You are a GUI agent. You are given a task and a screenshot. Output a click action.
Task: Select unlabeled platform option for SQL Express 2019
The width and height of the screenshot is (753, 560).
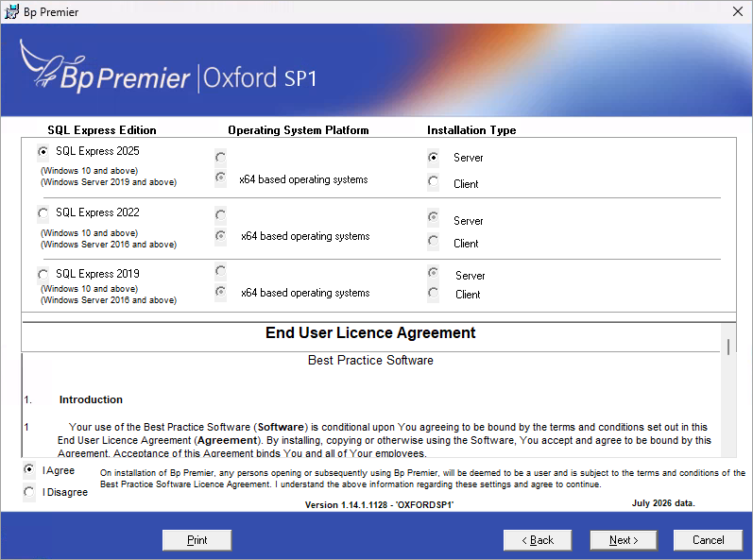[220, 271]
